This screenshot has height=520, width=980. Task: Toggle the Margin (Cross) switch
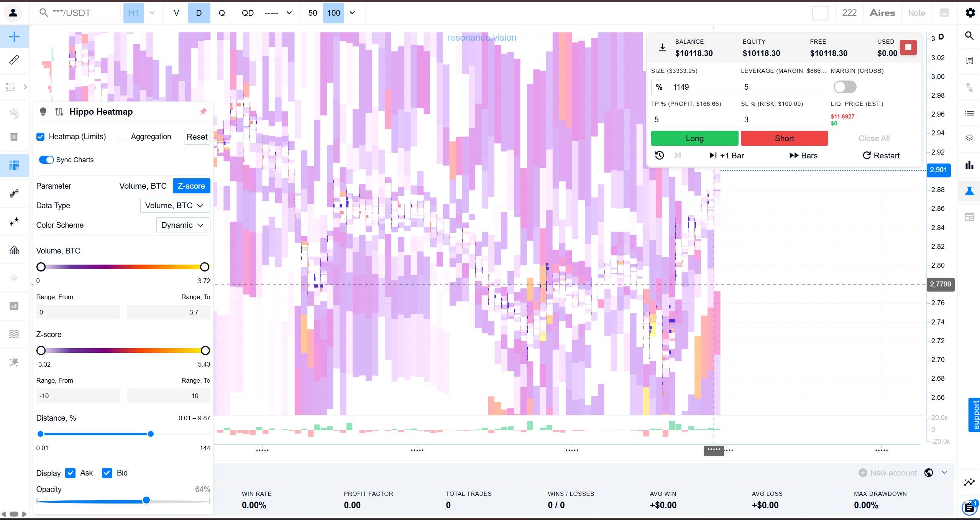click(x=845, y=87)
